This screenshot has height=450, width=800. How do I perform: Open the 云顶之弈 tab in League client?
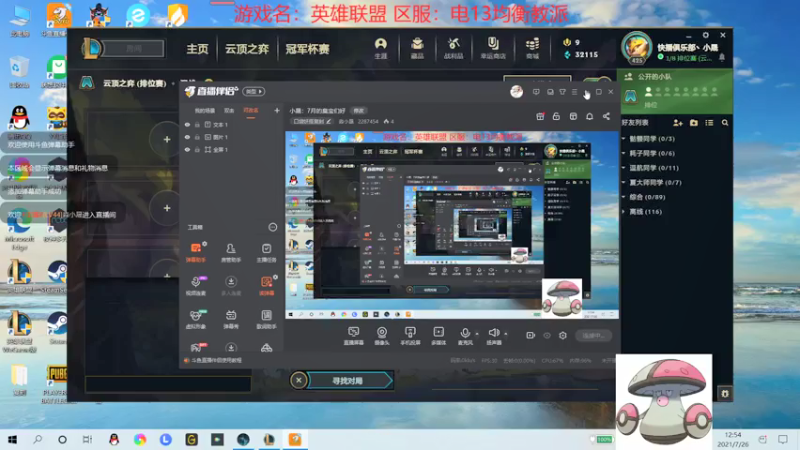(x=247, y=49)
